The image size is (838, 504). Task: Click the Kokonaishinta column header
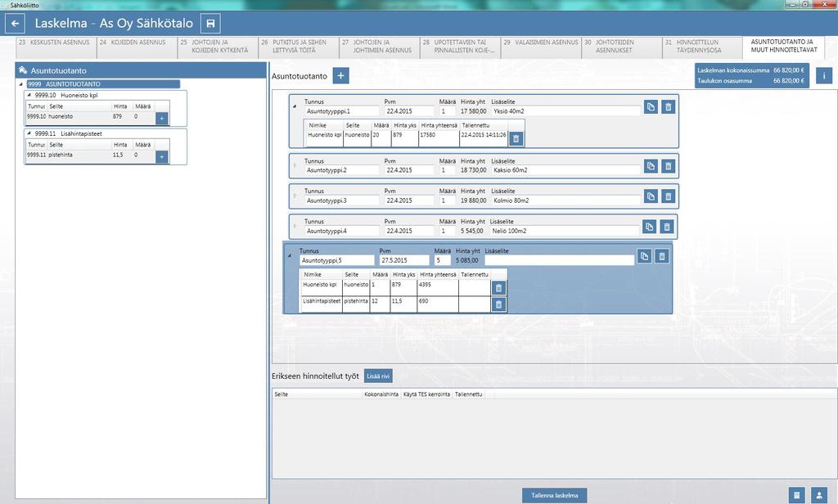(381, 394)
